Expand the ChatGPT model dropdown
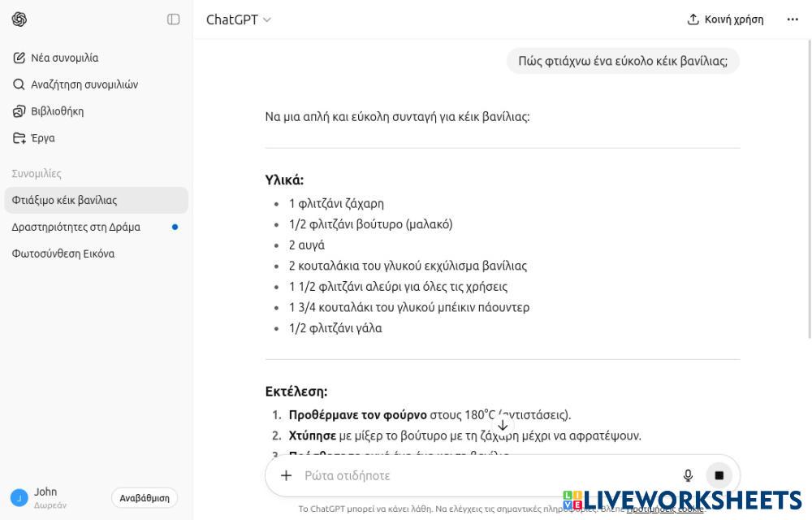 (238, 19)
